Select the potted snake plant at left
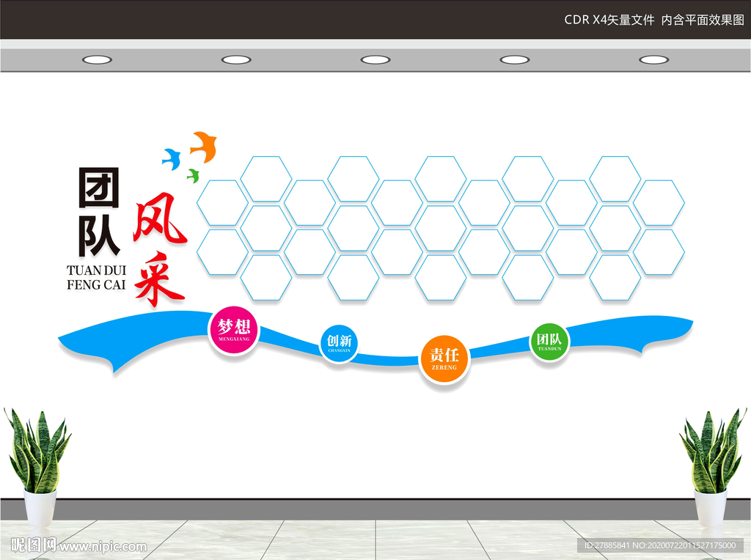This screenshot has width=751, height=560. point(37,467)
